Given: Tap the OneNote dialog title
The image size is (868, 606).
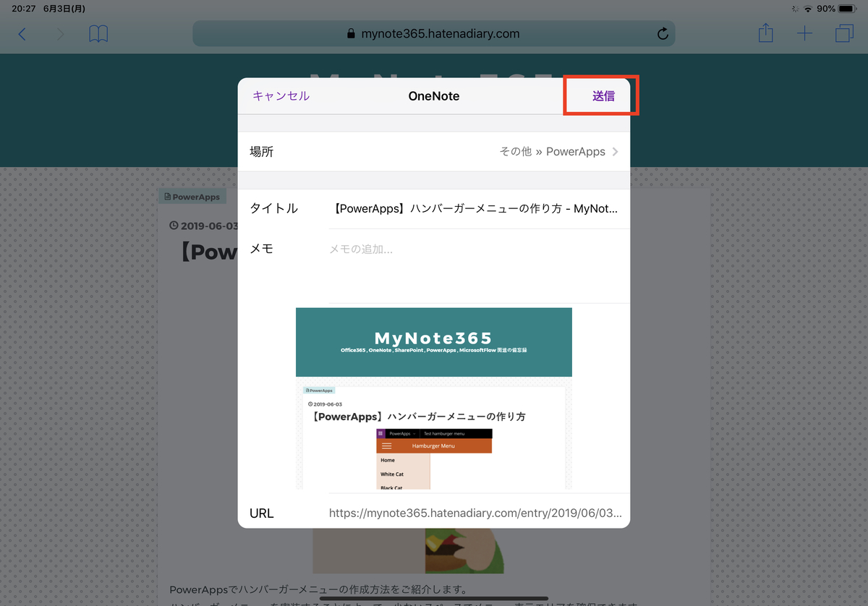Looking at the screenshot, I should click(434, 96).
